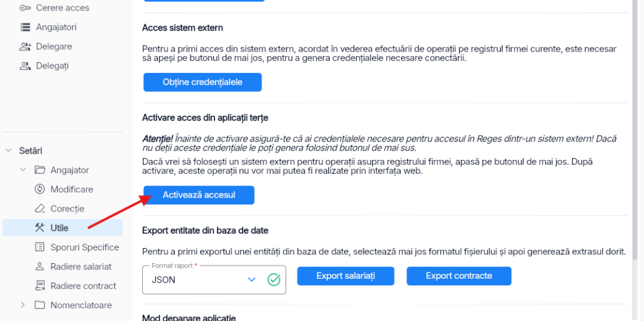The width and height of the screenshot is (644, 321).
Task: Click the list icon next to Angajatori
Action: pos(25,27)
